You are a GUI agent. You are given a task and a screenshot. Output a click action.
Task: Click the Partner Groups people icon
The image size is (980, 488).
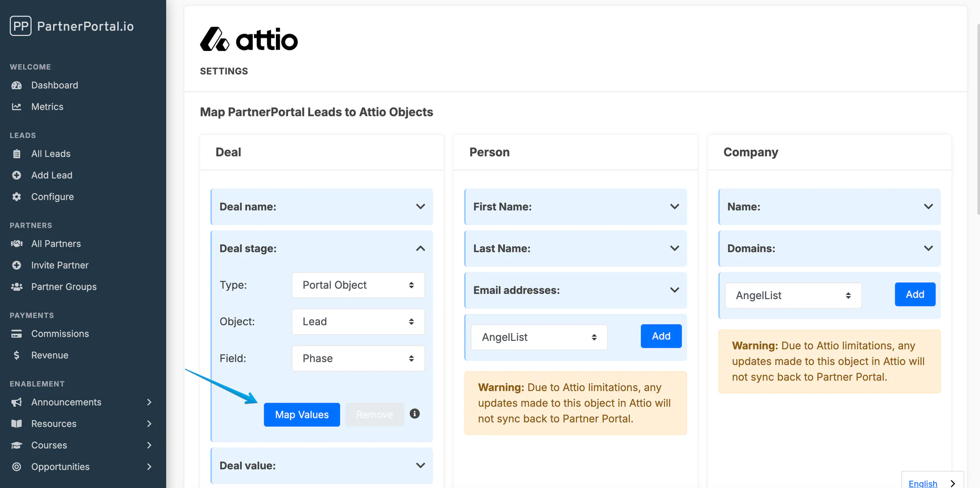click(17, 287)
